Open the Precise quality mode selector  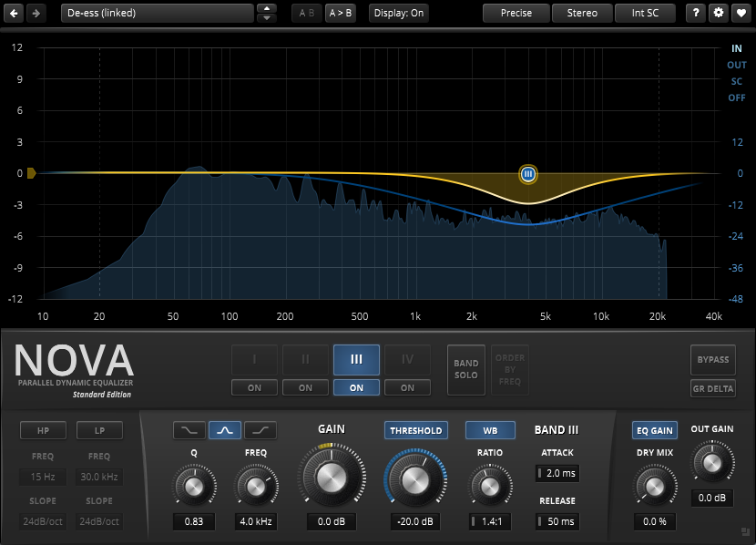[x=516, y=13]
